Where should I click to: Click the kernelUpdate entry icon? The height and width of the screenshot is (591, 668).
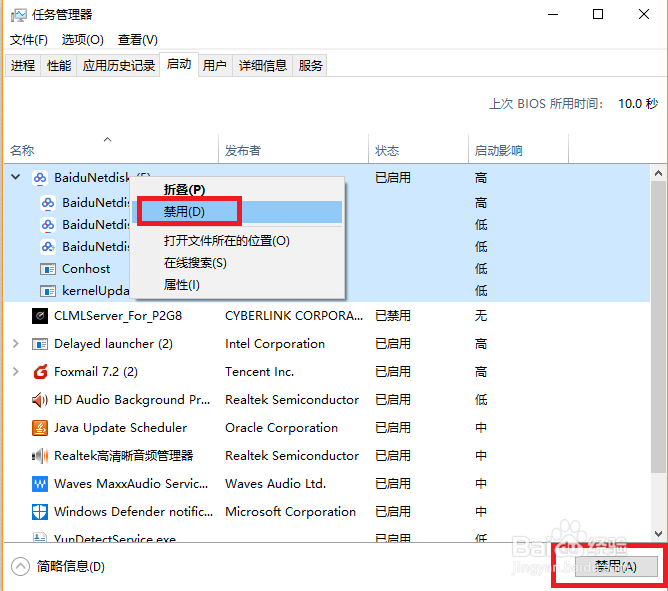pyautogui.click(x=48, y=291)
